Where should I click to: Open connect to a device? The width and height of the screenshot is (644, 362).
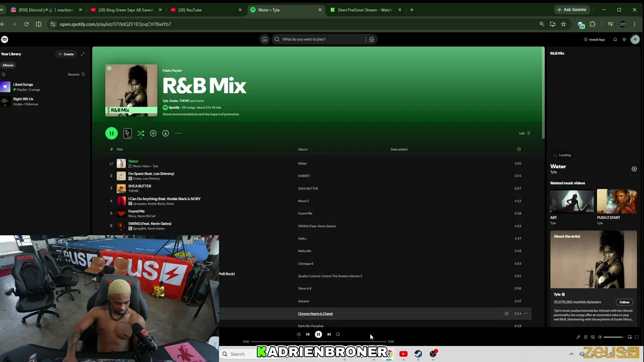tap(593, 337)
